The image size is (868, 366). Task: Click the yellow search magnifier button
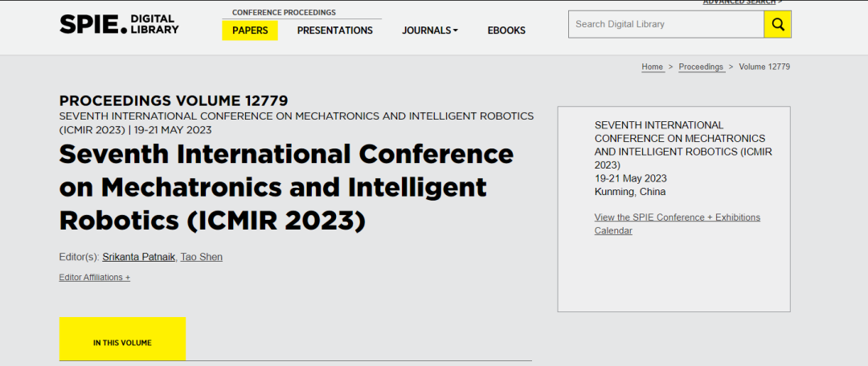click(778, 24)
